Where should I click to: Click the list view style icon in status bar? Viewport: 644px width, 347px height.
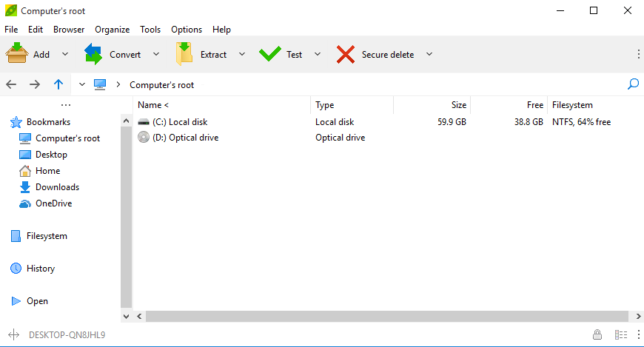621,334
